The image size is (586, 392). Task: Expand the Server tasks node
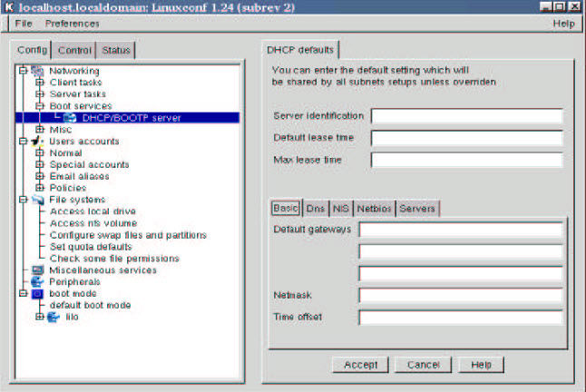point(40,94)
